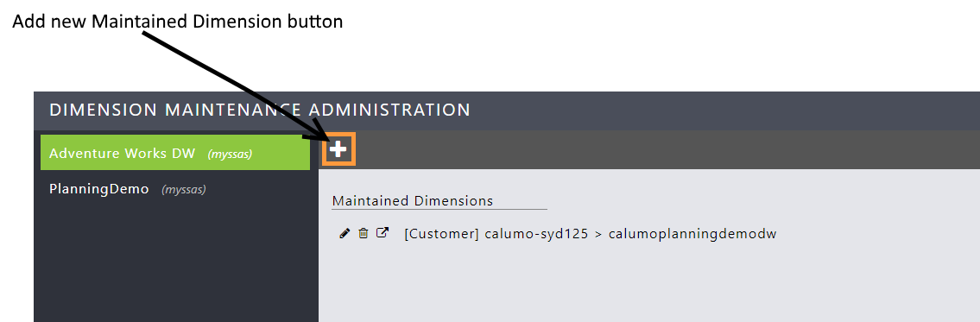The image size is (980, 322).
Task: Delete the Customer dimension using trash icon
Action: click(364, 233)
